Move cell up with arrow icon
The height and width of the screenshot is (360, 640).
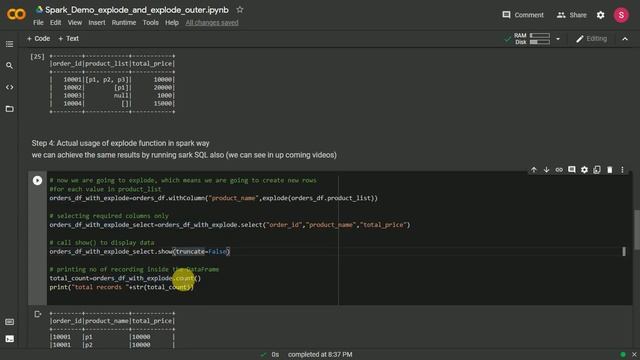click(x=533, y=170)
